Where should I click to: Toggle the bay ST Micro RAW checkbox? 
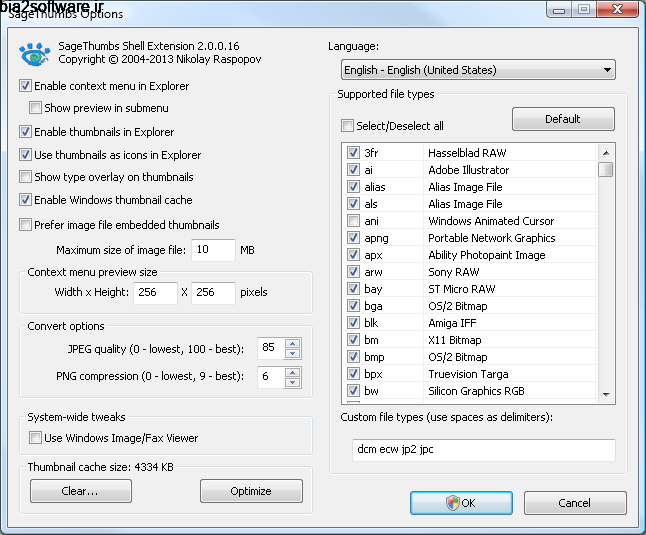(353, 288)
